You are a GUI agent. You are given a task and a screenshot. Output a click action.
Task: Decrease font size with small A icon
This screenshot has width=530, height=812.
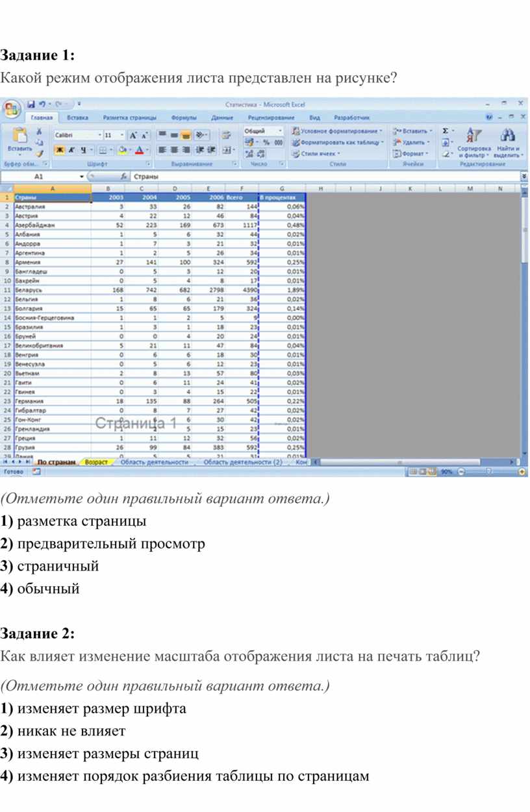[144, 135]
